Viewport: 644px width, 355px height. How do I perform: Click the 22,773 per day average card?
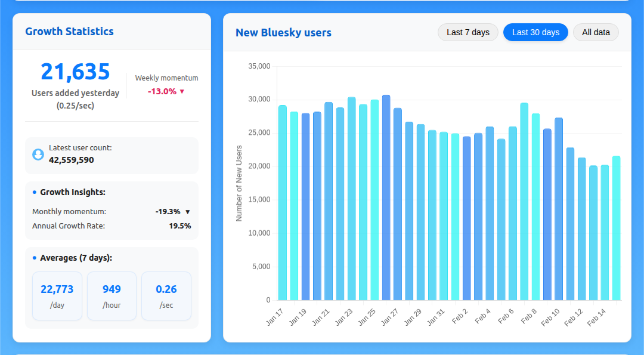(x=57, y=296)
